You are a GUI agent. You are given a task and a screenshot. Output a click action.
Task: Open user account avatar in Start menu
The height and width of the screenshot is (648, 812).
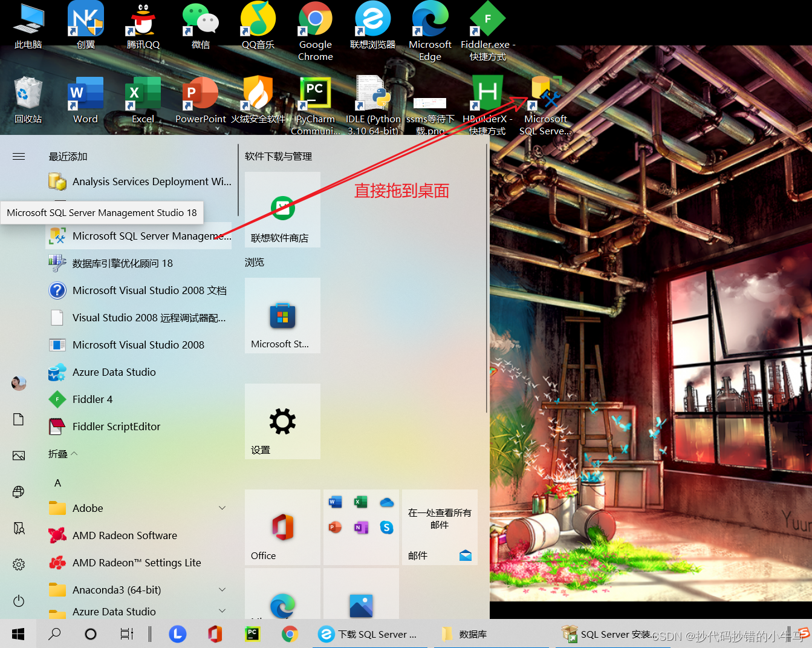[19, 383]
